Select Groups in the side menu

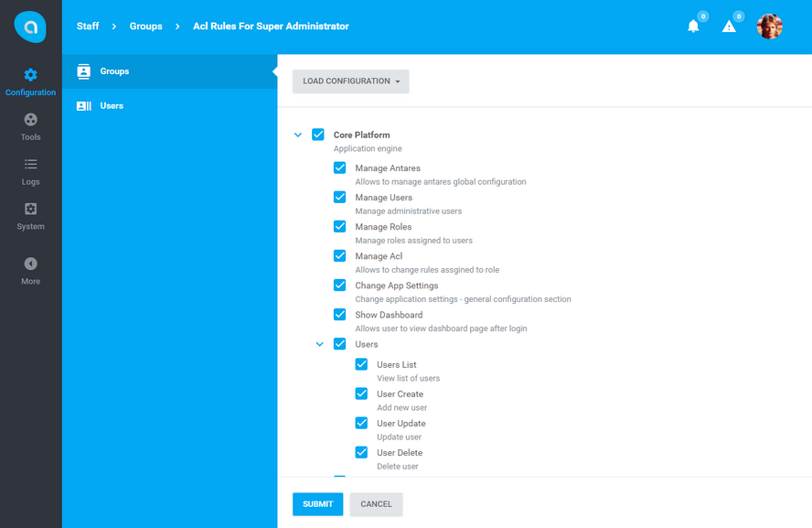click(170, 71)
